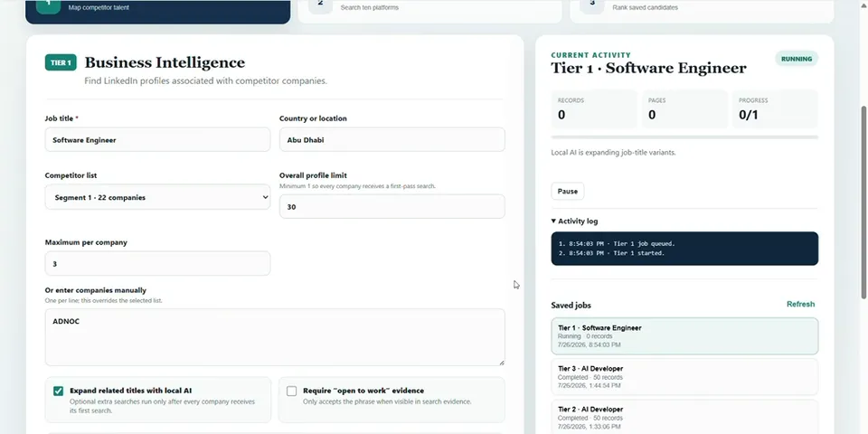Click the PROGRESS 0/1 stat card

tap(775, 109)
